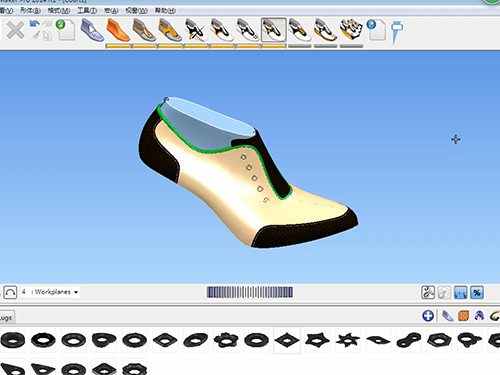
Task: Click the blue letter A logo icon
Action: (x=479, y=315)
